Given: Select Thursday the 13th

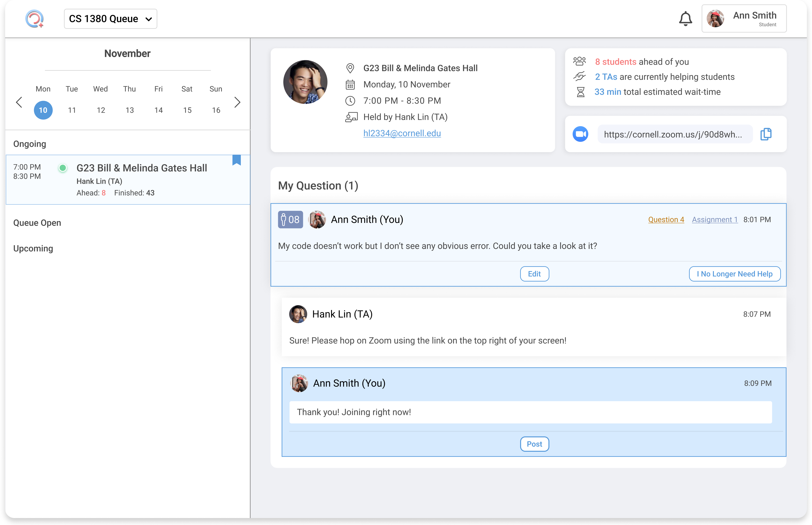Looking at the screenshot, I should (130, 110).
